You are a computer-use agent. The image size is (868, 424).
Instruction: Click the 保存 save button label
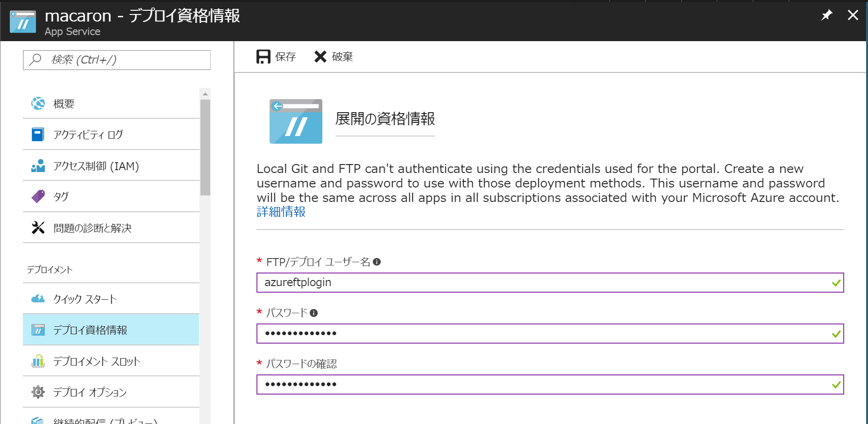pos(285,57)
